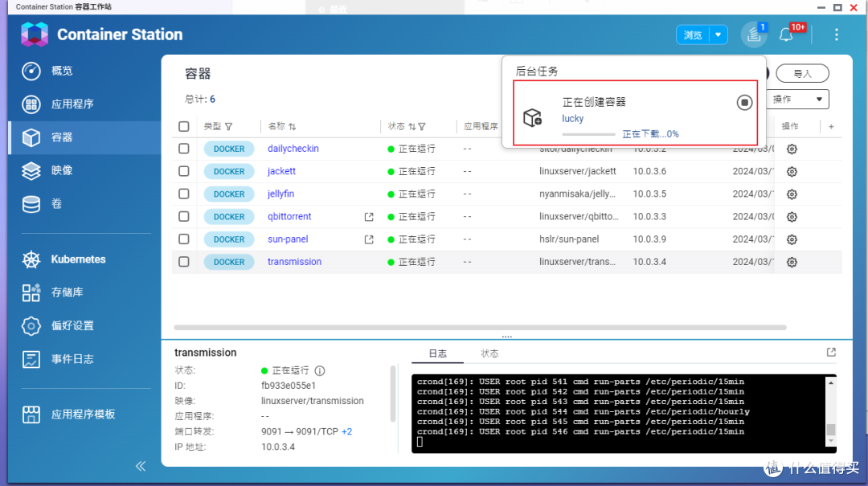The width and height of the screenshot is (868, 486).
Task: Add a column with the plus icon
Action: tap(831, 127)
